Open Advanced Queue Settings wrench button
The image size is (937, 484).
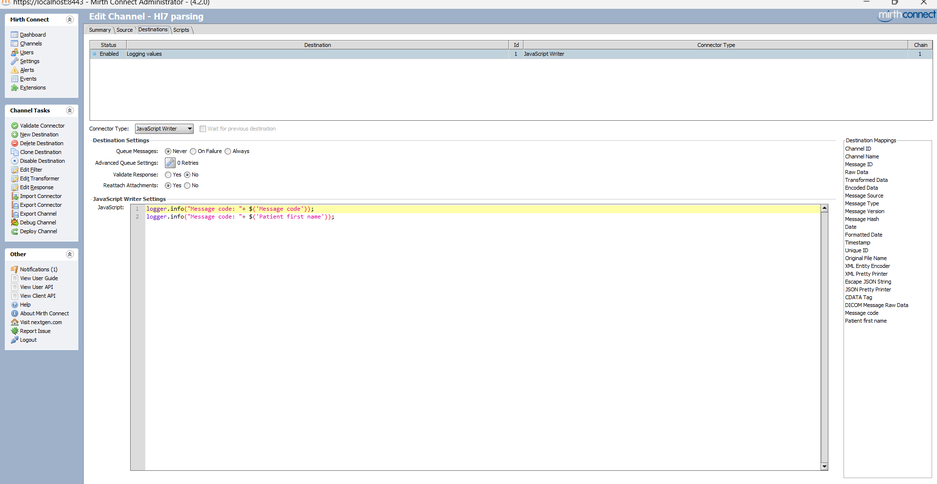click(x=170, y=163)
